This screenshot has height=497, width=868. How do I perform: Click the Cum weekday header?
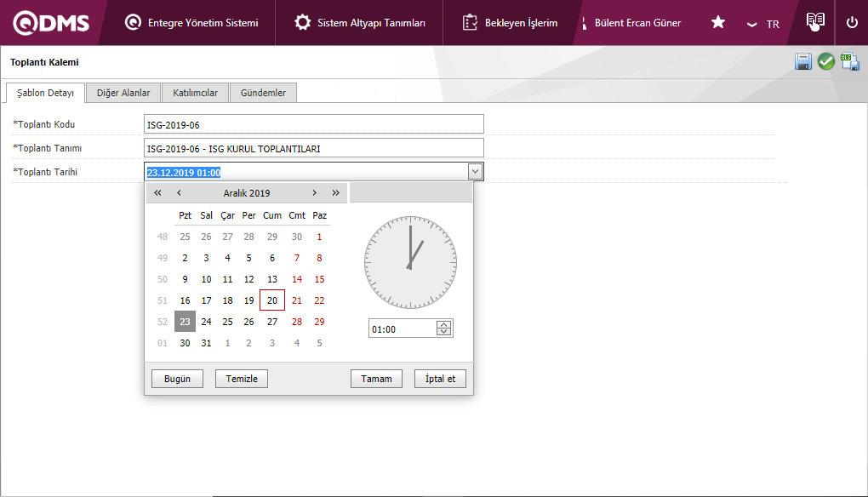(x=271, y=215)
